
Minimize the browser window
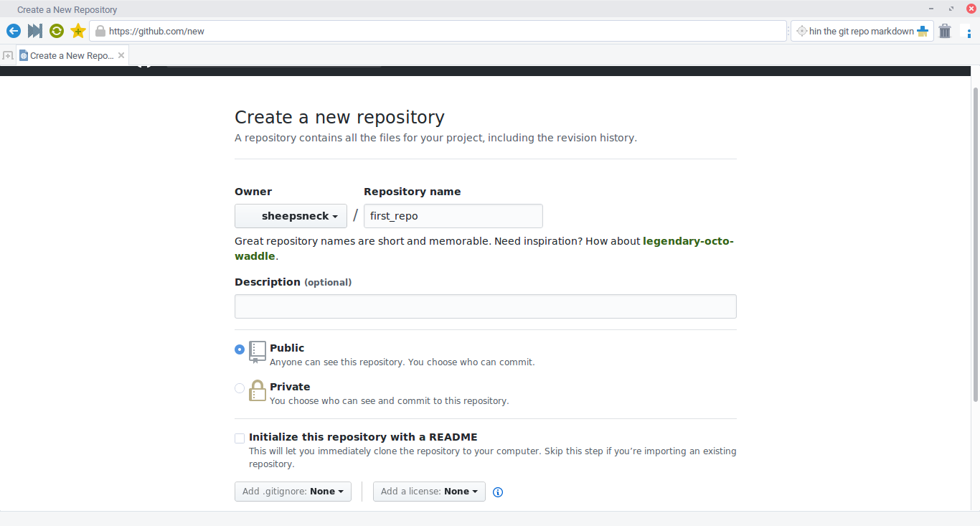pos(932,9)
